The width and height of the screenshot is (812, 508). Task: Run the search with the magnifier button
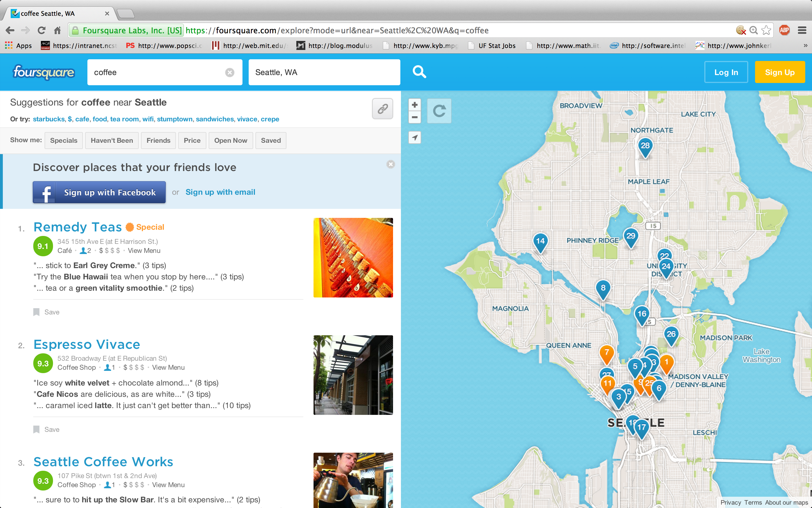click(419, 72)
